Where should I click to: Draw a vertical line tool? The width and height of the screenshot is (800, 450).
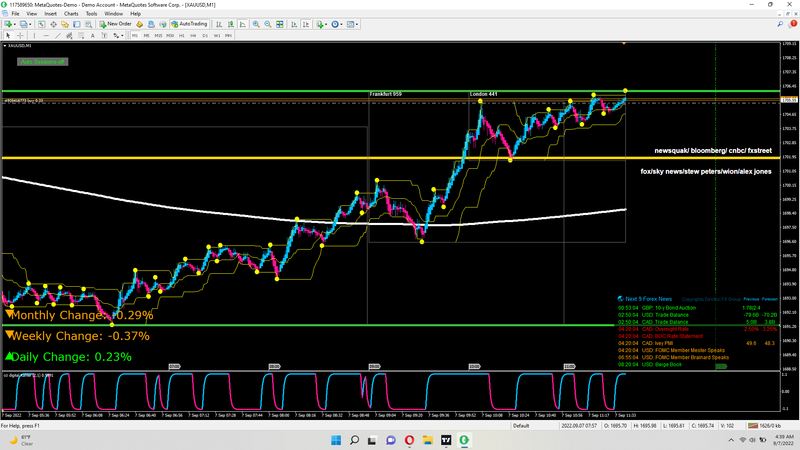(x=34, y=36)
